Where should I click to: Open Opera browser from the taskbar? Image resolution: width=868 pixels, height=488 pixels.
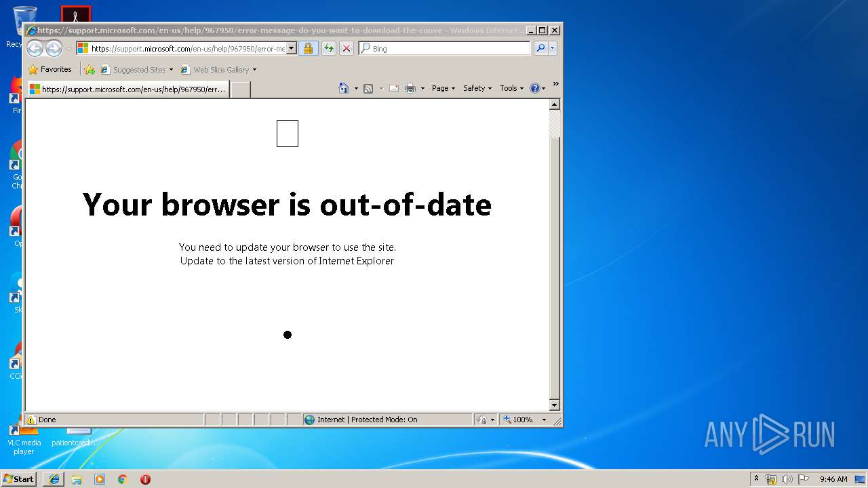[x=145, y=479]
